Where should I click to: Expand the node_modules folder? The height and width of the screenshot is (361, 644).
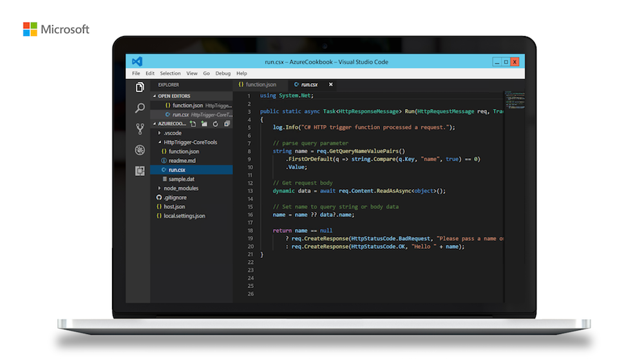159,188
